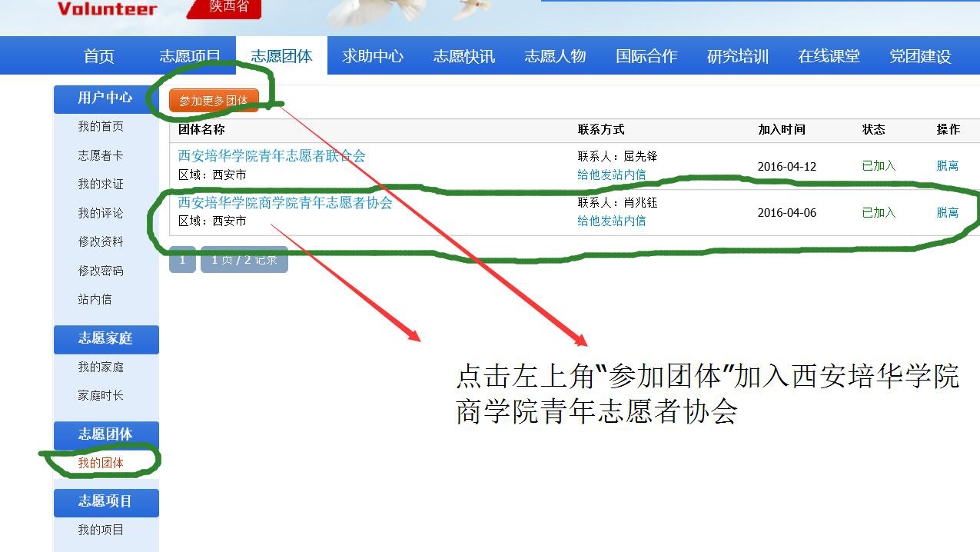Click the 参加更多团体 orange button
The width and height of the screenshot is (980, 552).
click(x=214, y=101)
